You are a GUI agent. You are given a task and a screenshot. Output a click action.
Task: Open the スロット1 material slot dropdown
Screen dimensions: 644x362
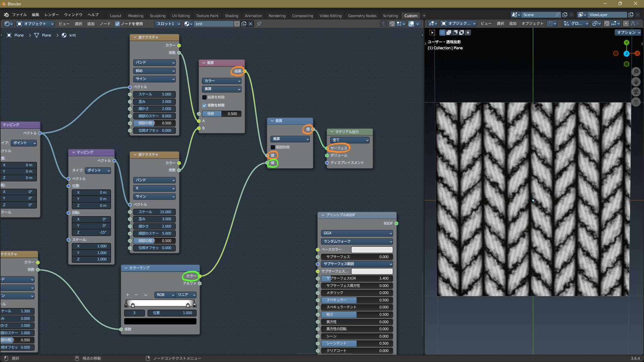[x=168, y=24]
